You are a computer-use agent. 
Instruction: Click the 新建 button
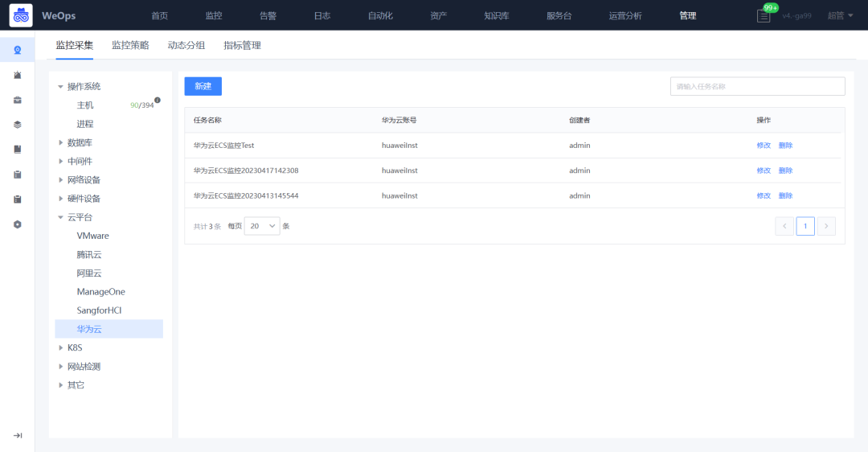[203, 86]
